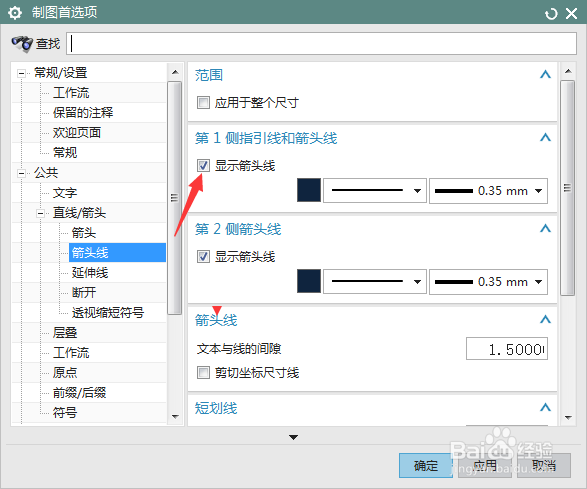Open 0.35 mm width dropdown for side 1
The height and width of the screenshot is (489, 587).
point(488,191)
